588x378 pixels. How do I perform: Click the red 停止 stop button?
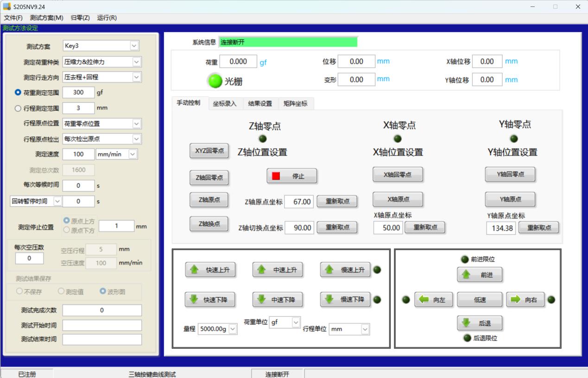click(x=291, y=176)
